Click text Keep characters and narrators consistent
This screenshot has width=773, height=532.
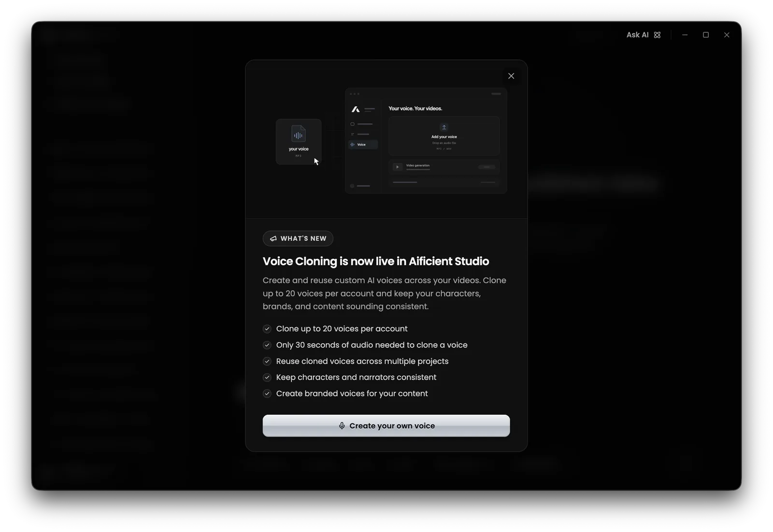(356, 378)
